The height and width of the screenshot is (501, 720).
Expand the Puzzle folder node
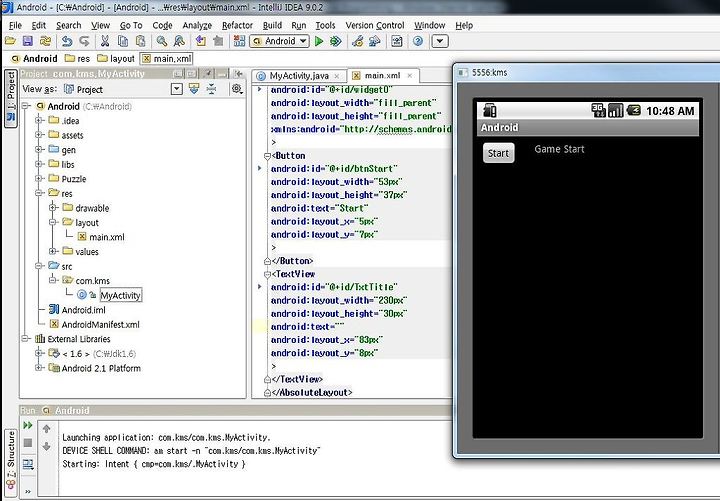(x=39, y=178)
